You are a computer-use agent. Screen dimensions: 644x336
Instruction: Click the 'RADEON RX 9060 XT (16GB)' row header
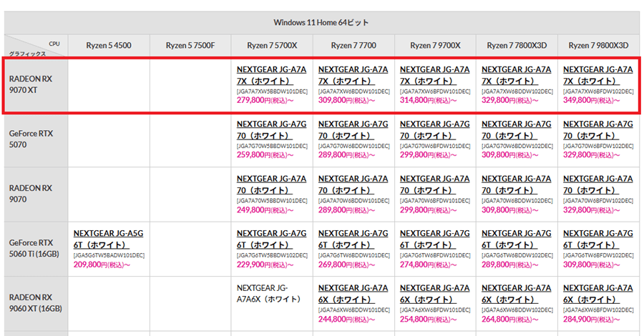point(36,303)
